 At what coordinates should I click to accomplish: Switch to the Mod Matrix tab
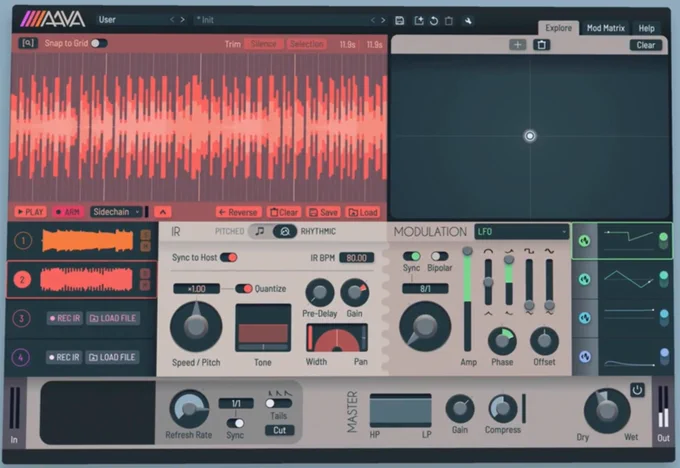tap(605, 28)
